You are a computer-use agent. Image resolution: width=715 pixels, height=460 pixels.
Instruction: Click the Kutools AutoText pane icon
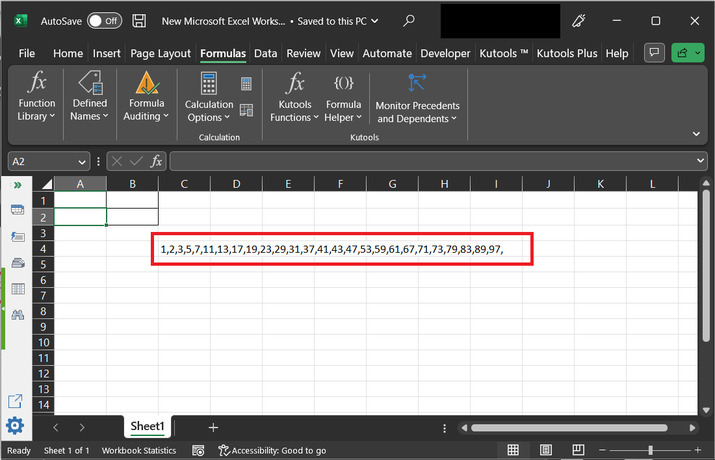point(17,237)
